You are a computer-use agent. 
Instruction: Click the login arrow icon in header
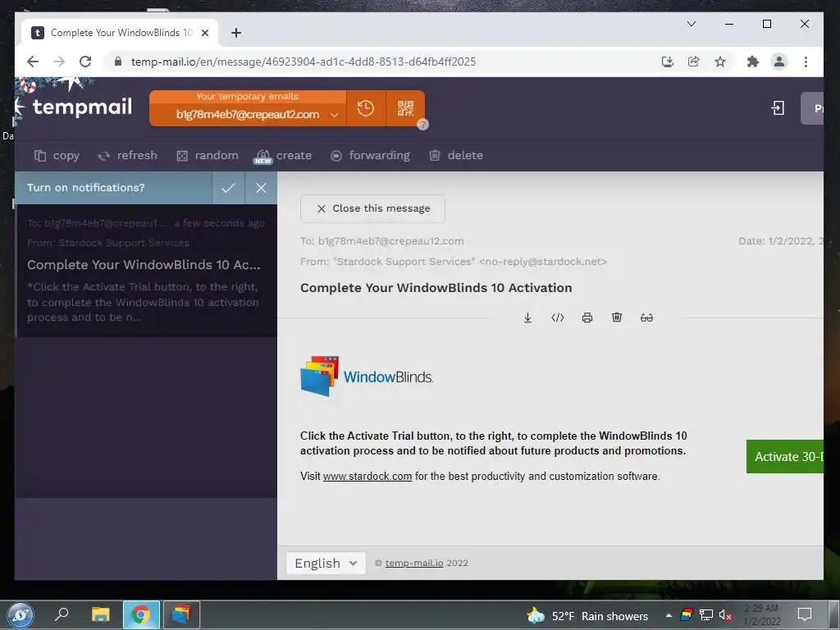point(778,108)
